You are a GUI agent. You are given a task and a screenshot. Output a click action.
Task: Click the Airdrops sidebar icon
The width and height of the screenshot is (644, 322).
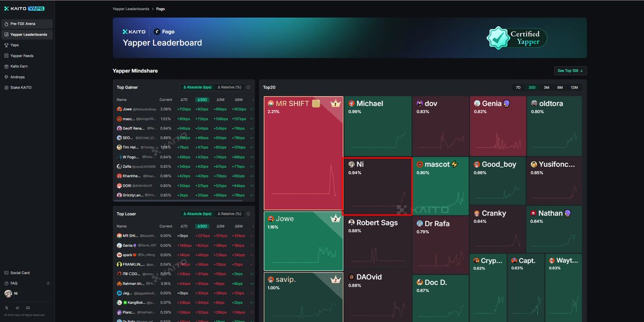pos(6,77)
